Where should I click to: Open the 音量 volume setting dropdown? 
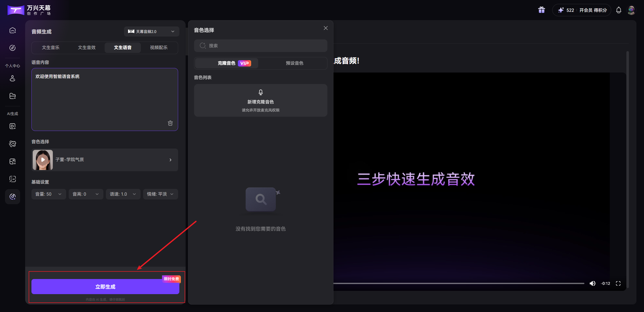click(48, 194)
